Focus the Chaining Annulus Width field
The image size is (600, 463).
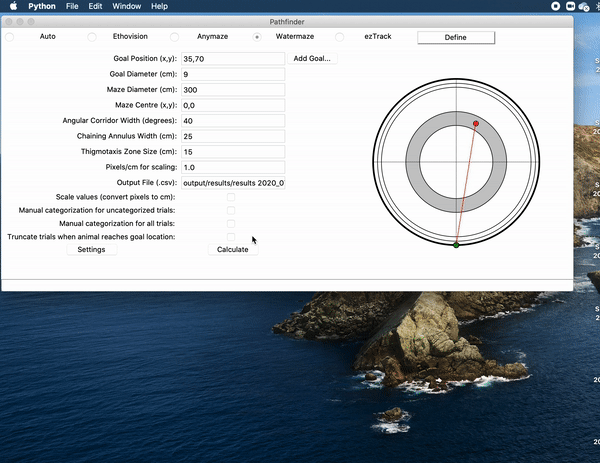point(233,136)
